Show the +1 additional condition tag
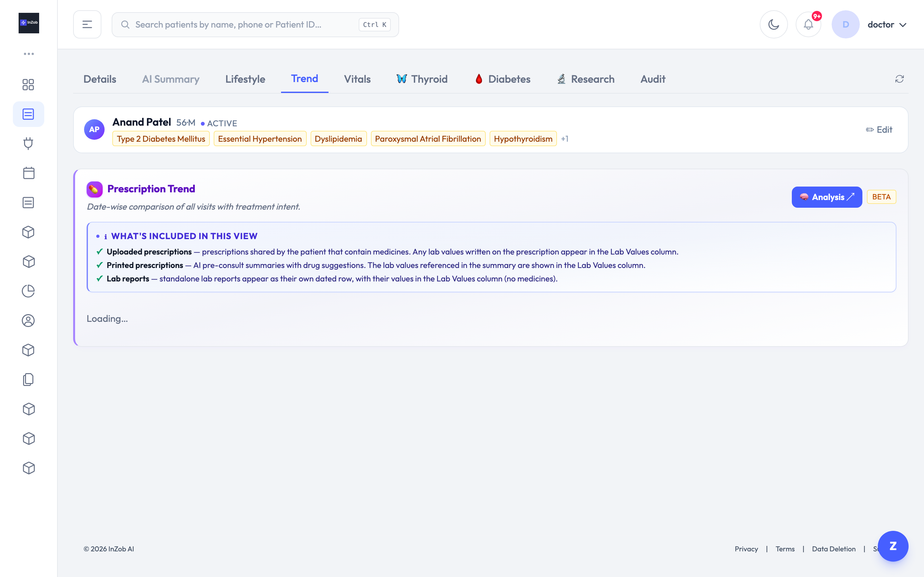Screen dimensions: 924x577 (565, 139)
